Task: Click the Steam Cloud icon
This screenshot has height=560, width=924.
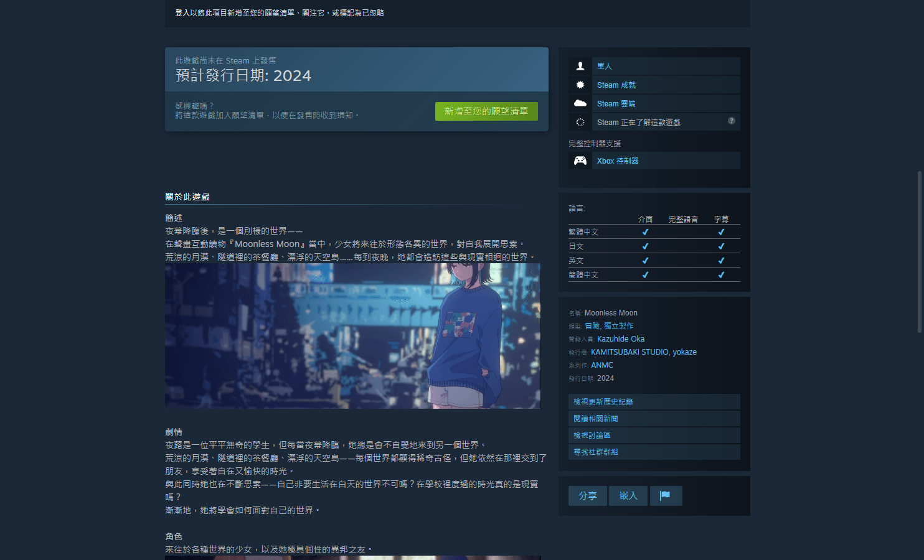Action: 580,103
